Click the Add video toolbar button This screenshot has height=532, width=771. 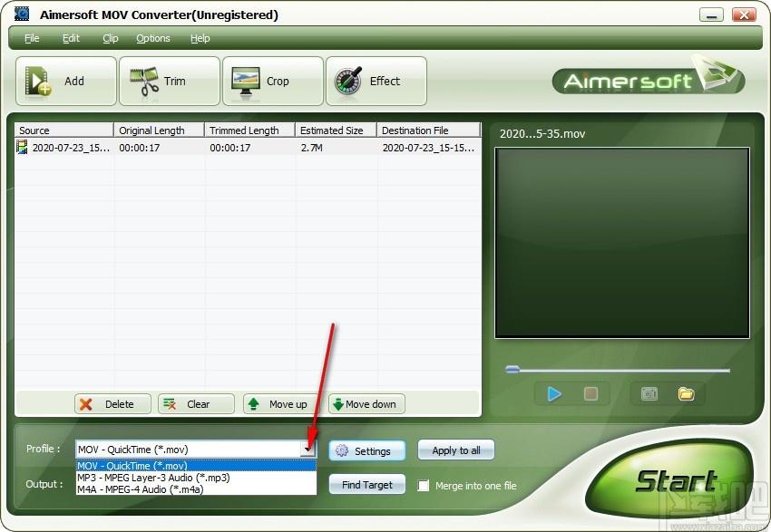pyautogui.click(x=66, y=81)
